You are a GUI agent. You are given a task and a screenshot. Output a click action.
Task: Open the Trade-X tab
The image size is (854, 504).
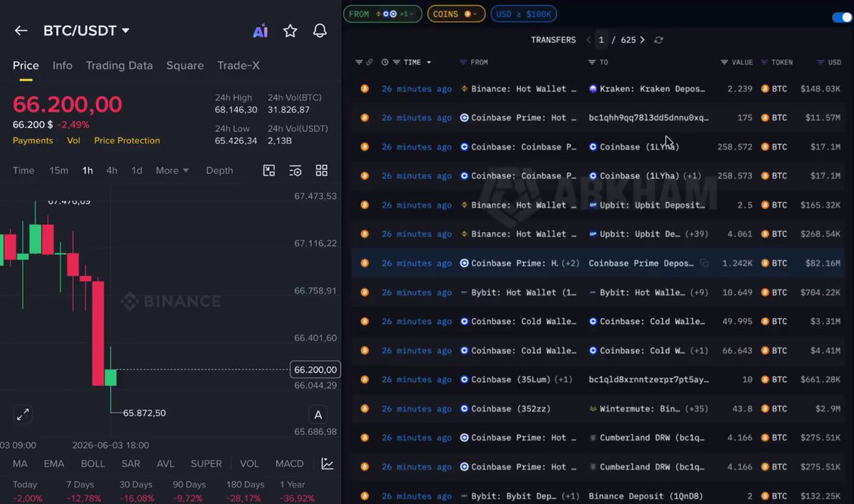238,65
